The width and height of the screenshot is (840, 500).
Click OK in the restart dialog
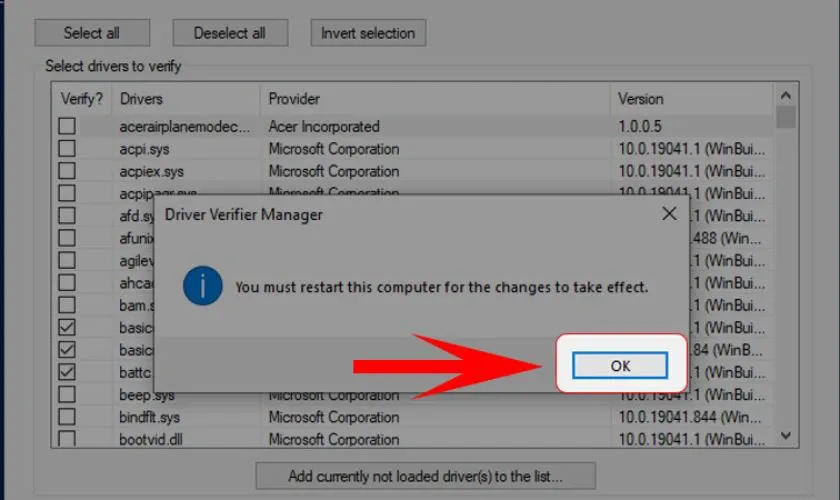620,366
